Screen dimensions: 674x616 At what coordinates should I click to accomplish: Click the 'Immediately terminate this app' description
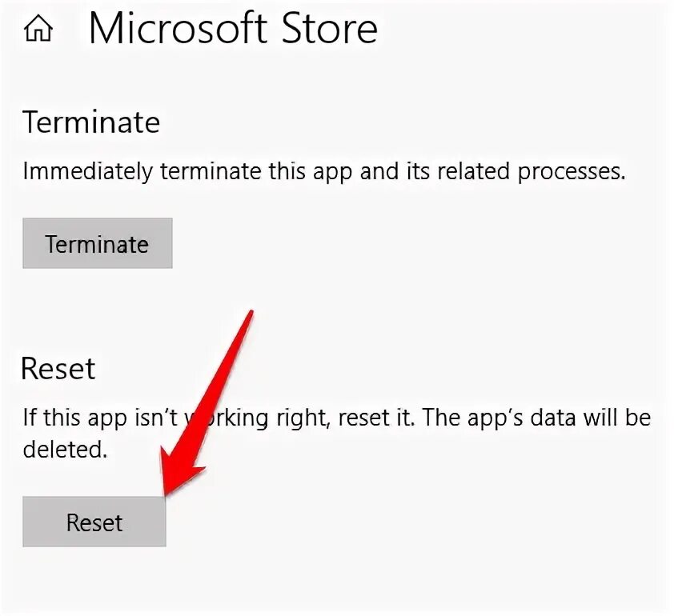point(323,171)
